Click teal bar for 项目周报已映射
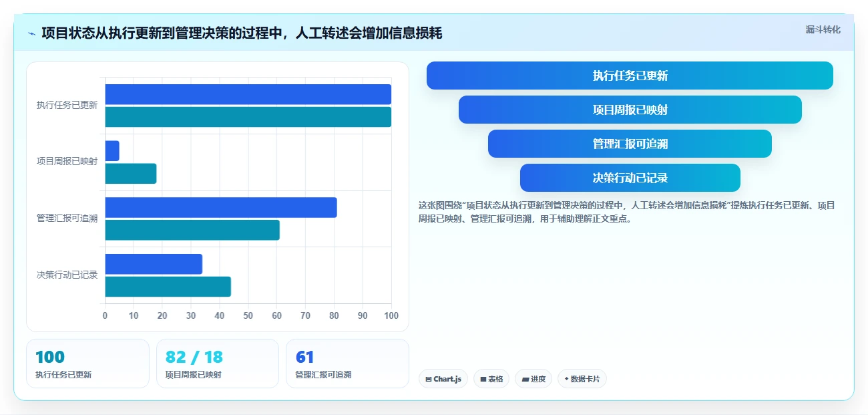 click(131, 174)
